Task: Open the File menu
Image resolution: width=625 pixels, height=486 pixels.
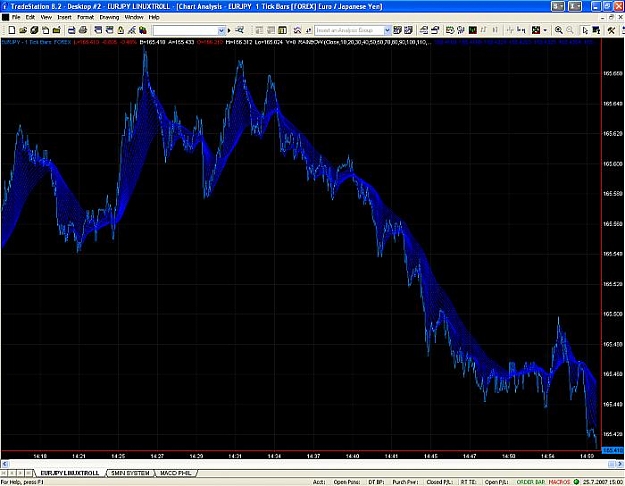Action: click(16, 18)
